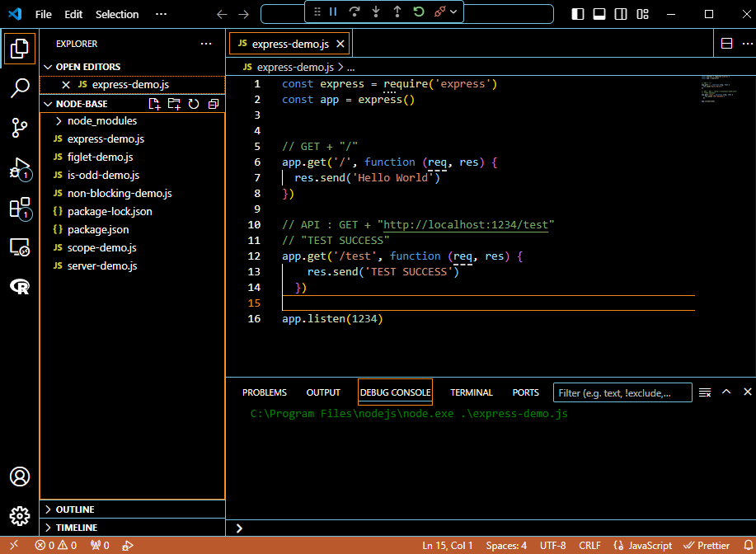Viewport: 756px width, 554px height.
Task: Restart the debug session
Action: click(419, 12)
